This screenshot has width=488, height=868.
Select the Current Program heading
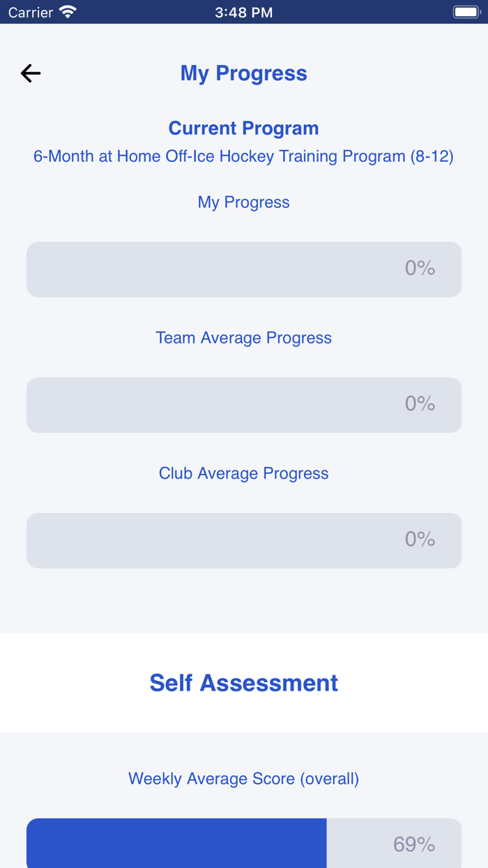243,128
